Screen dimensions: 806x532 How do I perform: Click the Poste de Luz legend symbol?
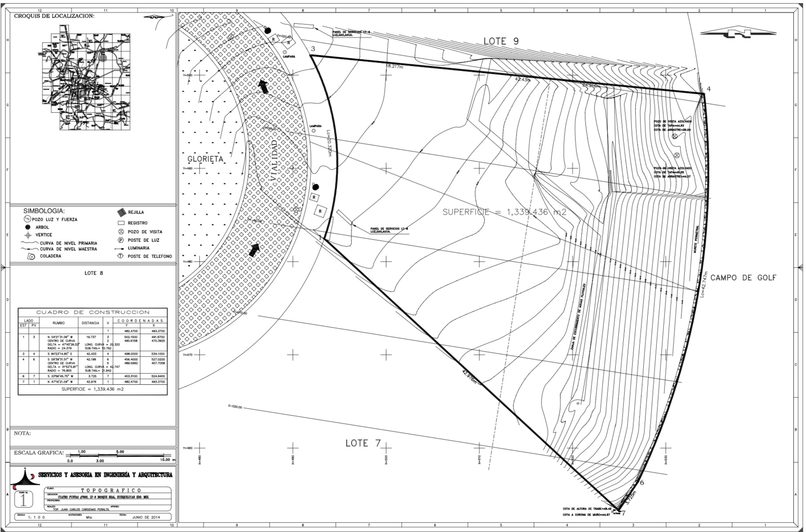coord(120,240)
